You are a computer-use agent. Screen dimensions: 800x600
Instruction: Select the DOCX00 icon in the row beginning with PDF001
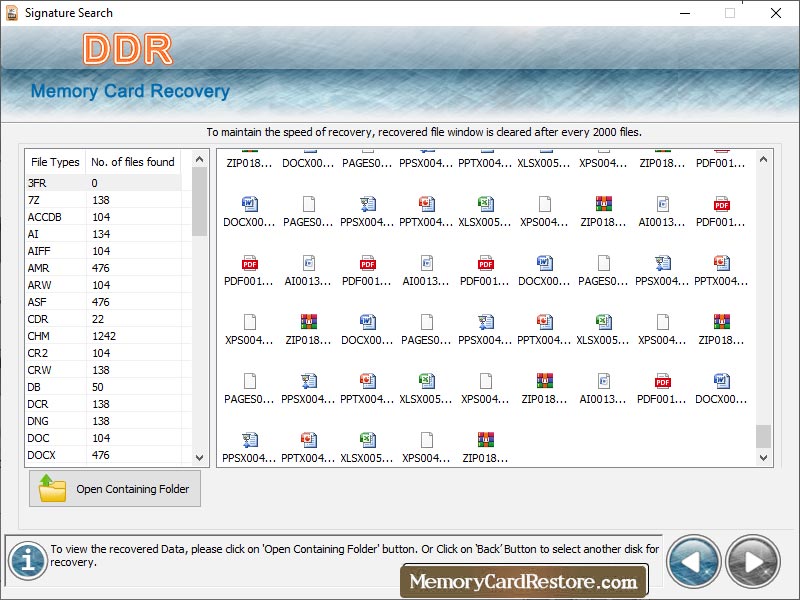click(x=544, y=263)
